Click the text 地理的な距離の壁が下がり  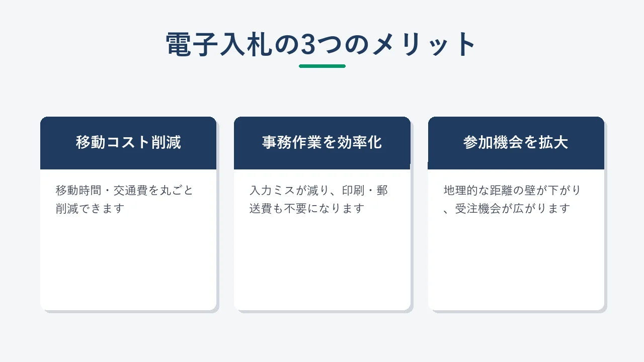tap(512, 191)
